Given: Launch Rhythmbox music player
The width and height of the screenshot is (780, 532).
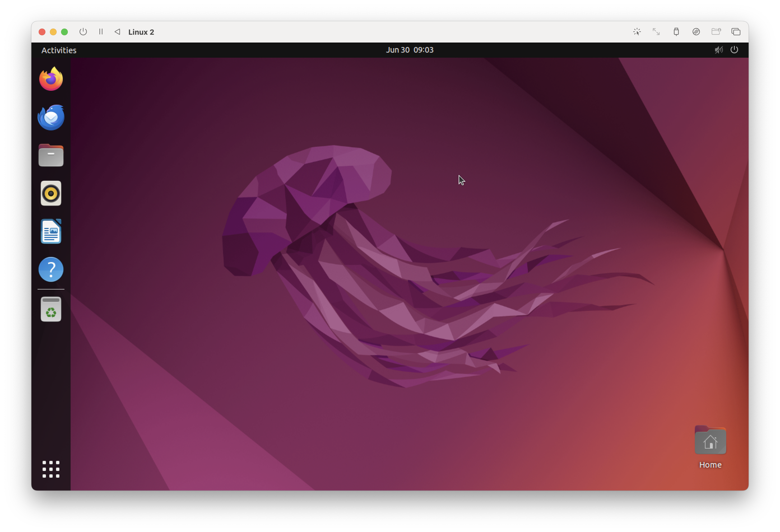Looking at the screenshot, I should (x=51, y=193).
